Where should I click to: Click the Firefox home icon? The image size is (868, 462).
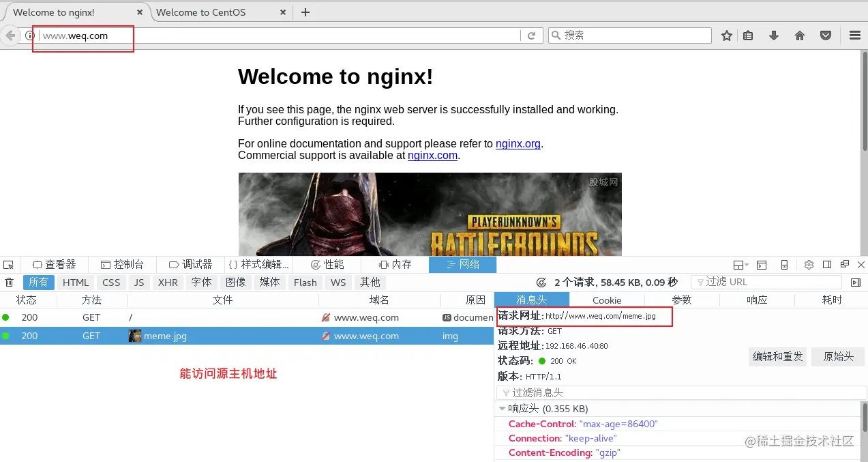coord(799,35)
